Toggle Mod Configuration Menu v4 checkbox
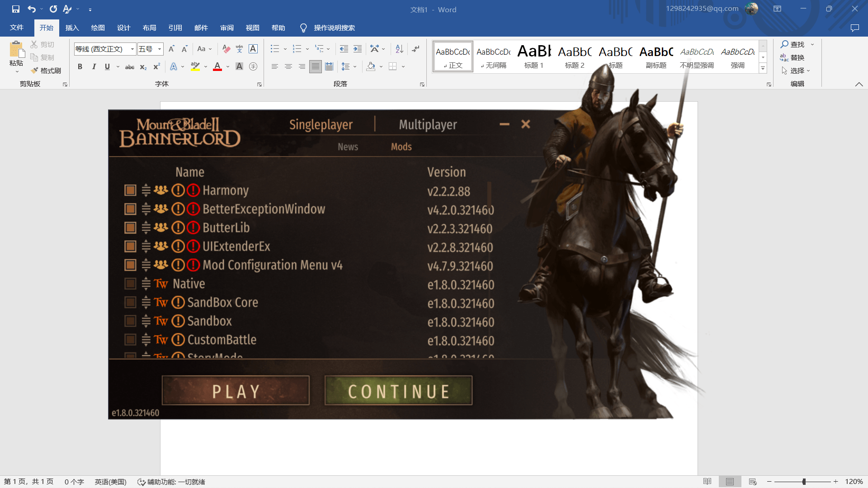The height and width of the screenshot is (488, 868). (130, 265)
